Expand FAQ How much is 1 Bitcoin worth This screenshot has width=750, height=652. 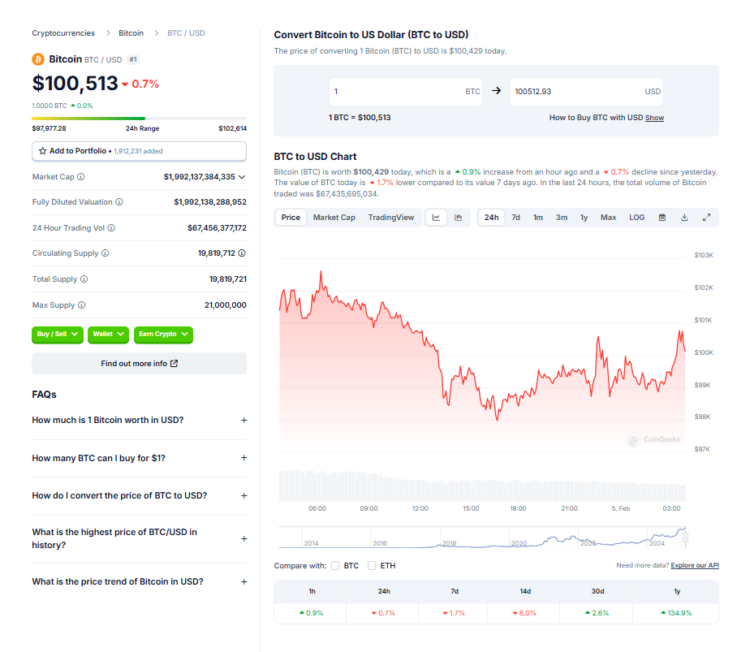coord(139,420)
